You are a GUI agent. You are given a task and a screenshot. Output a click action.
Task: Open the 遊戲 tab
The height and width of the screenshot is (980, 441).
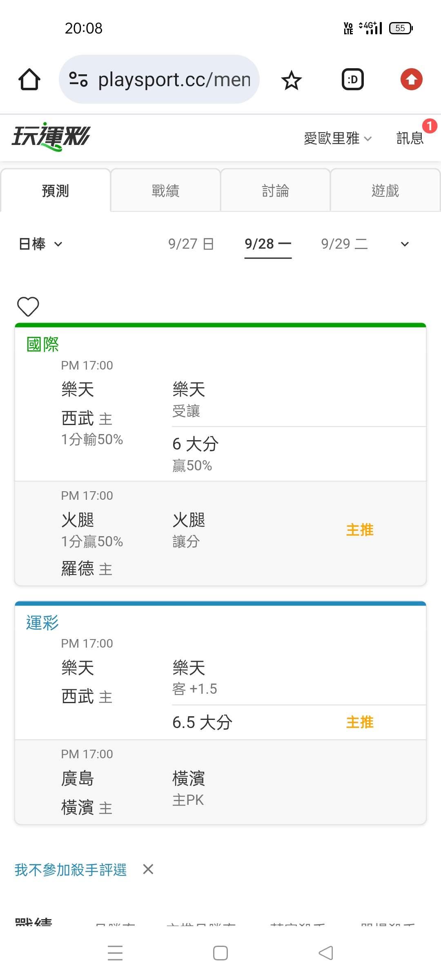tap(385, 190)
